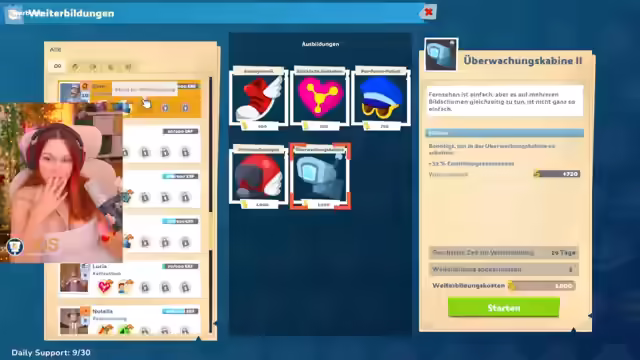Close the Weiterbildungen window with red X
640x360 pixels.
[x=428, y=12]
